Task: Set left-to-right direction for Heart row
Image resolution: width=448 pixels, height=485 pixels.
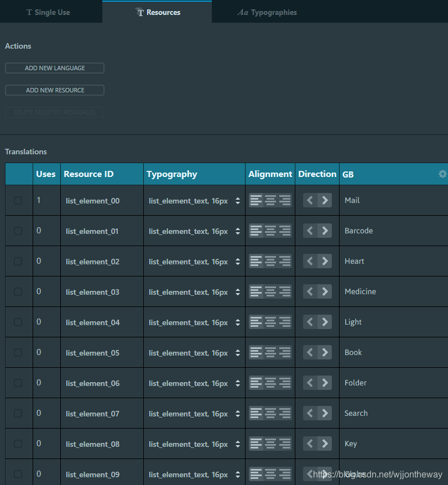Action: coord(325,261)
